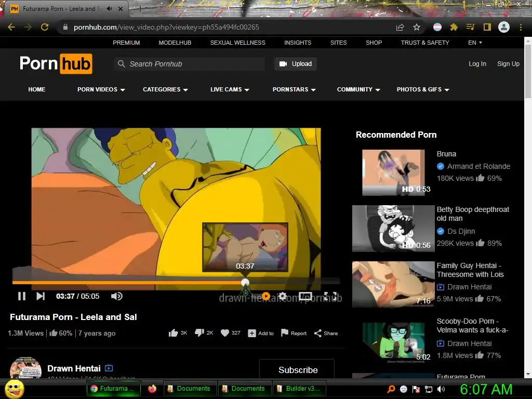532x399 pixels.
Task: Open the Chrome profile avatar
Action: coord(504,27)
